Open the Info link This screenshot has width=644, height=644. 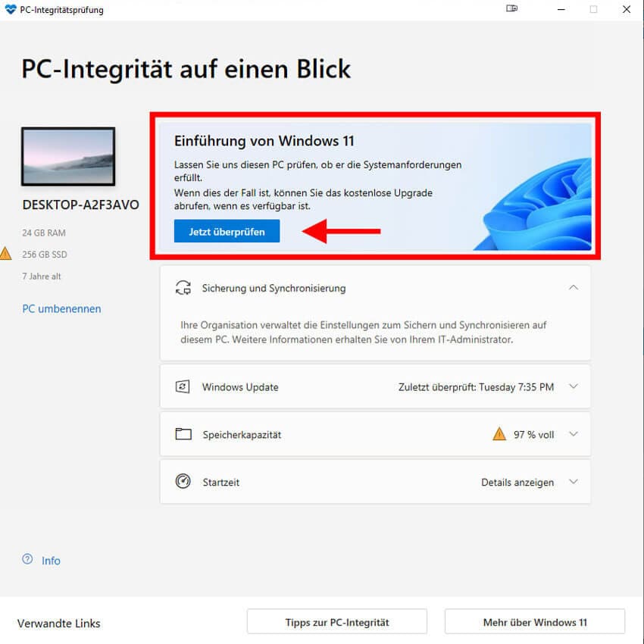(51, 561)
